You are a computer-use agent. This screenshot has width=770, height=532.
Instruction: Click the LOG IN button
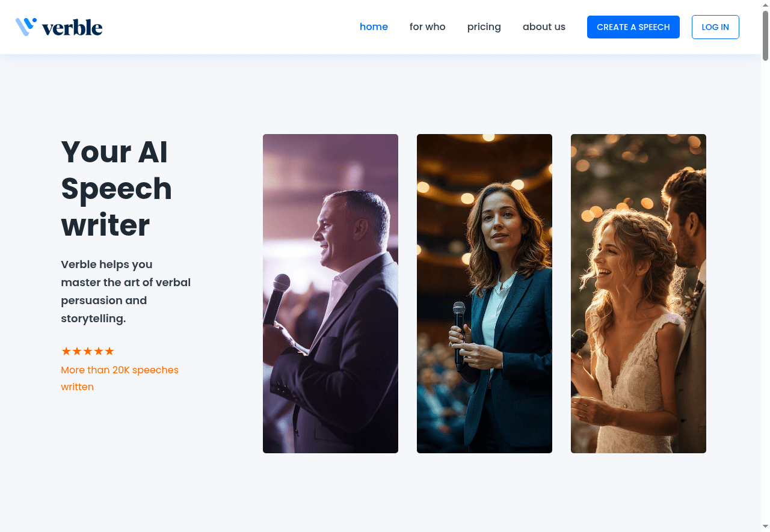pos(715,27)
